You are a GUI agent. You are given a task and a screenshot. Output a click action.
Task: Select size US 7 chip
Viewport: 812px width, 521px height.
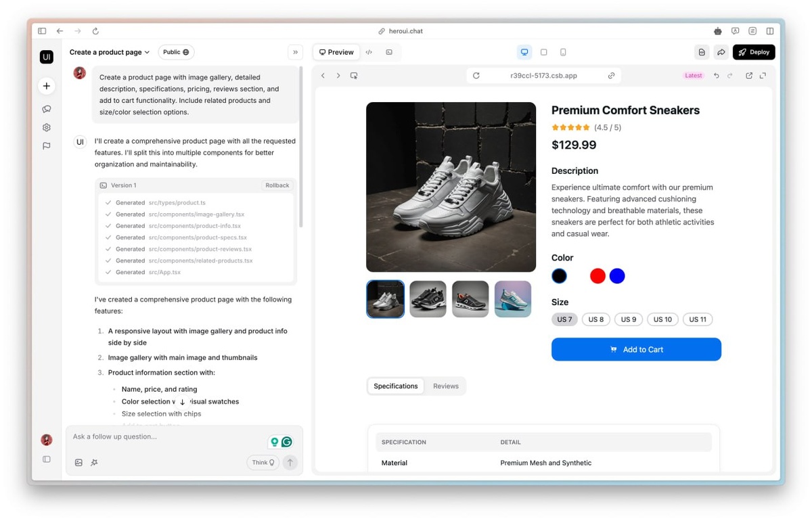(564, 319)
